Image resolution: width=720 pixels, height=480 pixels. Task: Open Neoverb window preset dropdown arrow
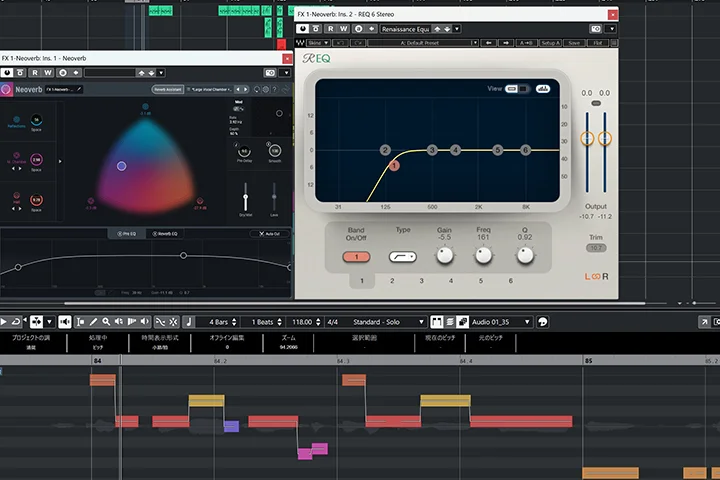click(161, 73)
